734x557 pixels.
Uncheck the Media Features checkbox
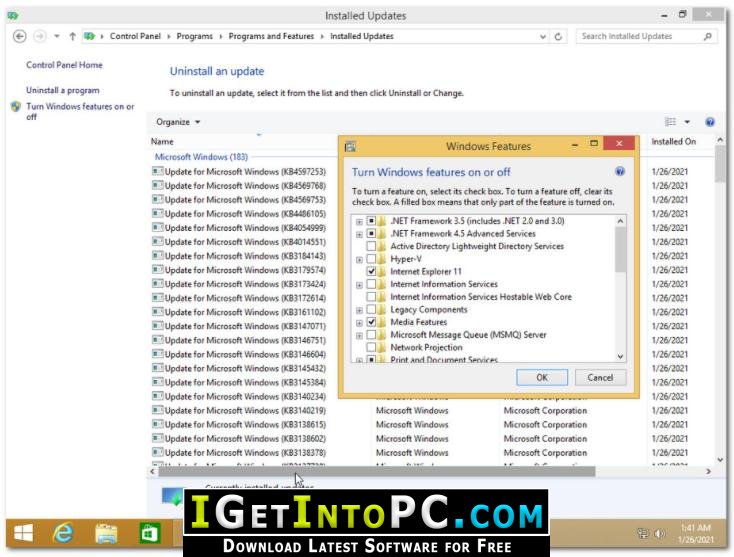(371, 322)
